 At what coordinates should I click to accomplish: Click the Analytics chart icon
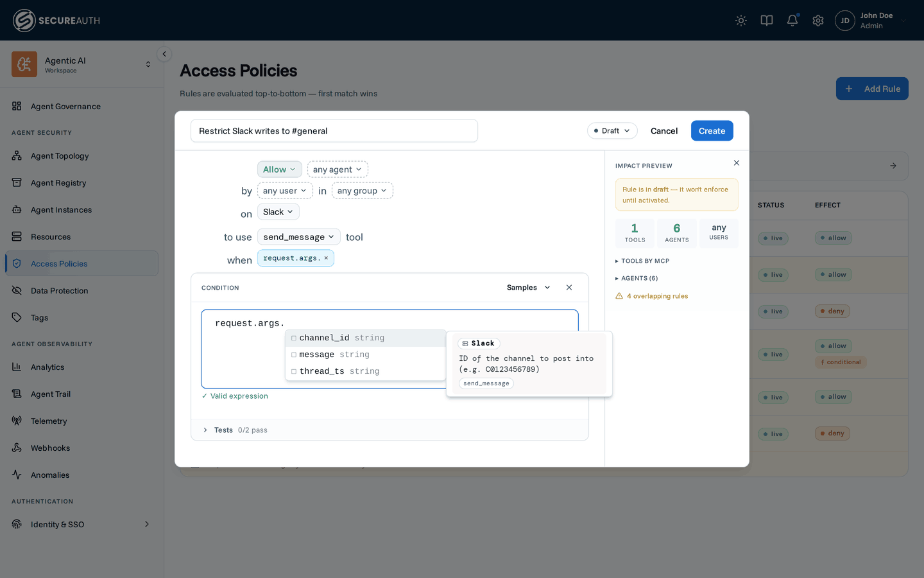pyautogui.click(x=17, y=367)
